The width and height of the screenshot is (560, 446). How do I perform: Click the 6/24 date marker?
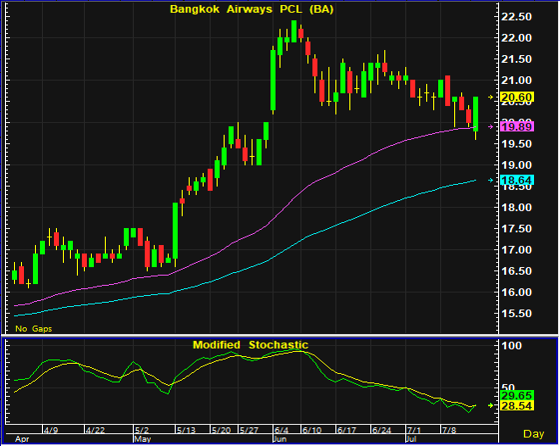(x=381, y=430)
